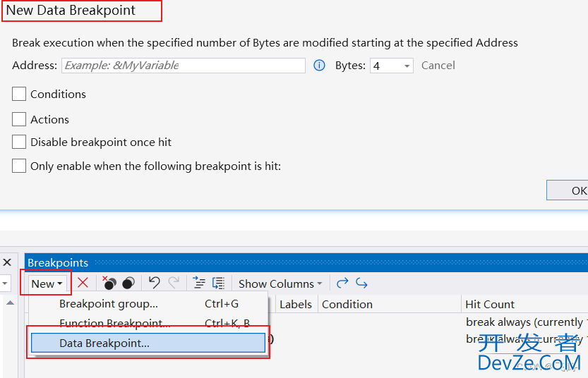588x378 pixels.
Task: Open the Show Columns dropdown
Action: click(280, 283)
